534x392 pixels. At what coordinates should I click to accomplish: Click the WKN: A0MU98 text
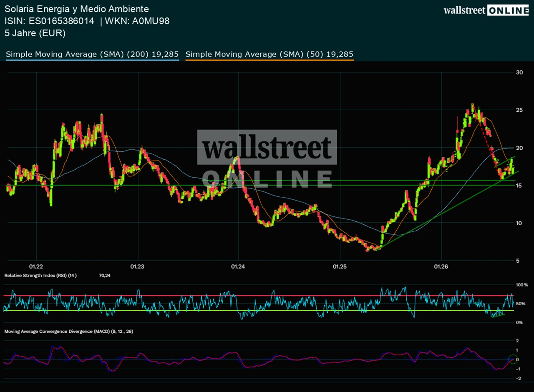click(x=137, y=21)
